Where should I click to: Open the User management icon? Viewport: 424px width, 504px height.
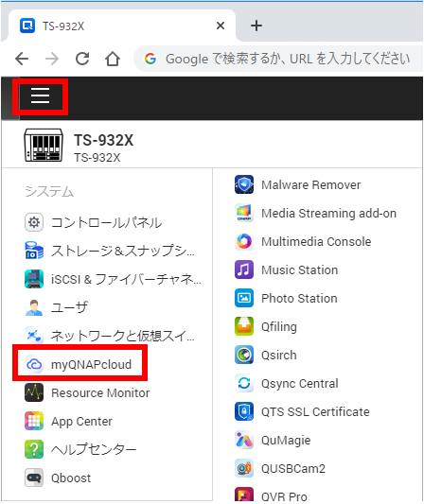(34, 307)
